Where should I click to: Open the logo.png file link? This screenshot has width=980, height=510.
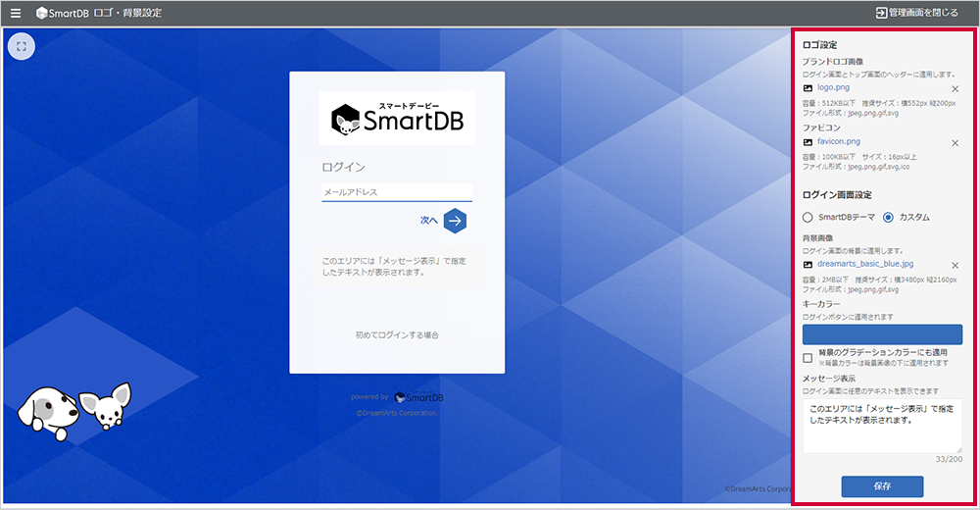coord(833,87)
